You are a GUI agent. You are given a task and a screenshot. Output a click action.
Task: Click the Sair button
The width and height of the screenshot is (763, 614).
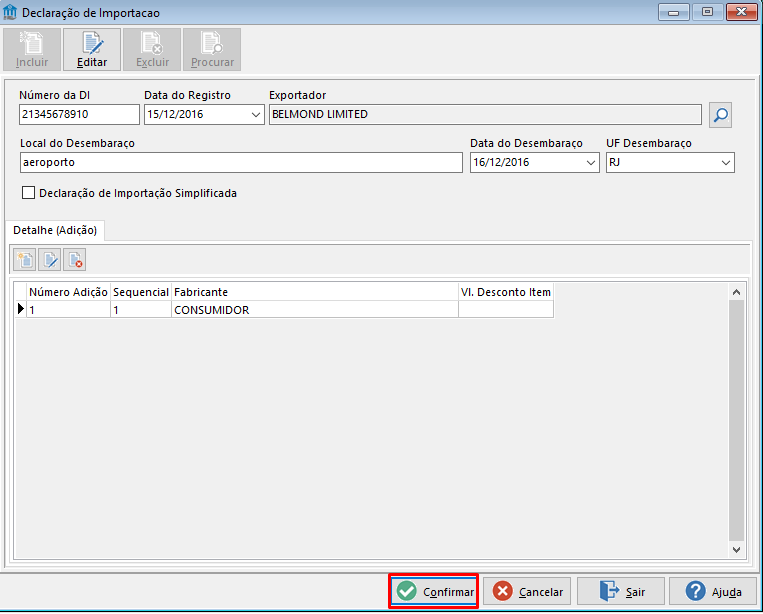click(621, 591)
